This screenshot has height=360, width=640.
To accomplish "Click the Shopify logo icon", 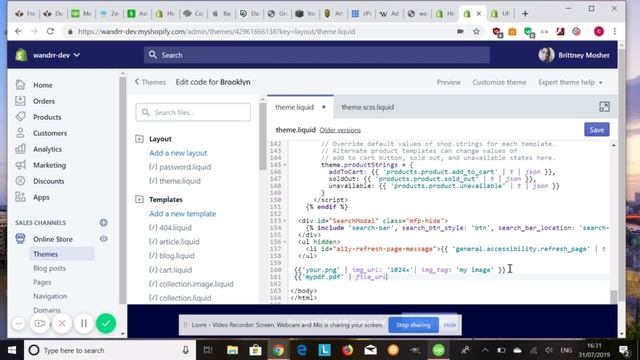I will click(x=21, y=55).
